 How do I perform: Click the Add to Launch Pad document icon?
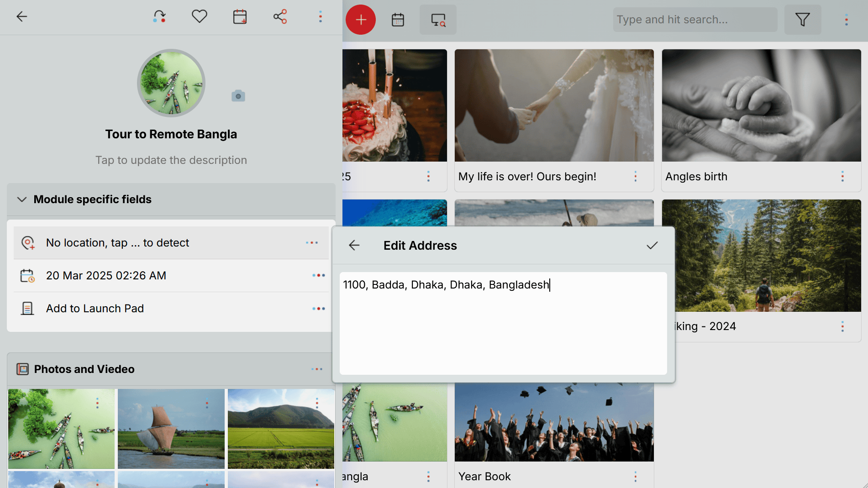(28, 308)
